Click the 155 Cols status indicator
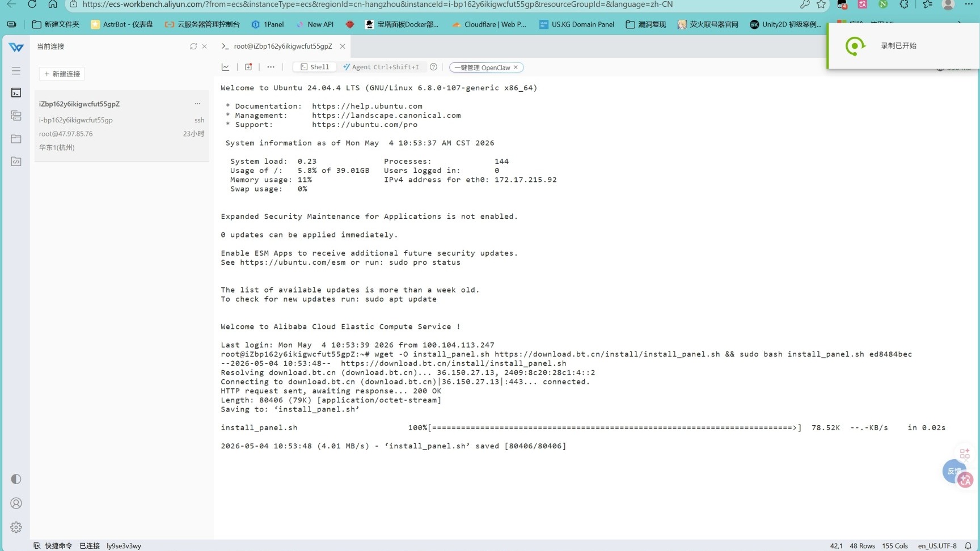The image size is (980, 551). click(895, 546)
